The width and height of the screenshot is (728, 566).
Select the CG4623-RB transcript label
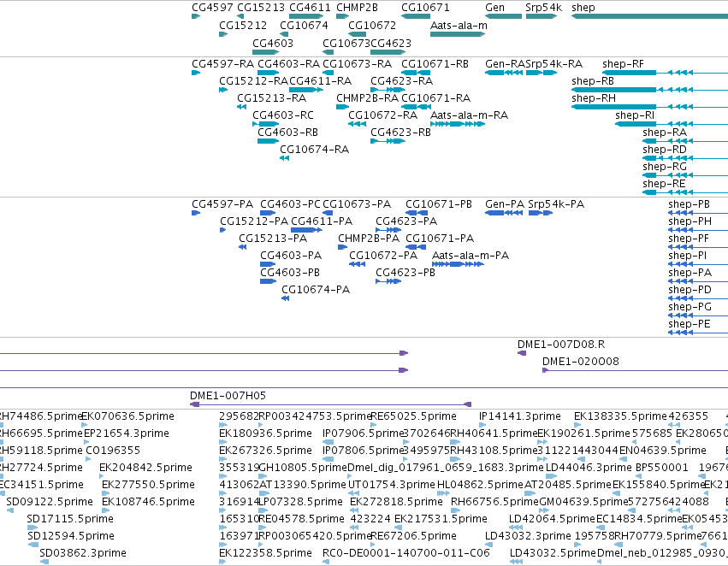[x=400, y=133]
